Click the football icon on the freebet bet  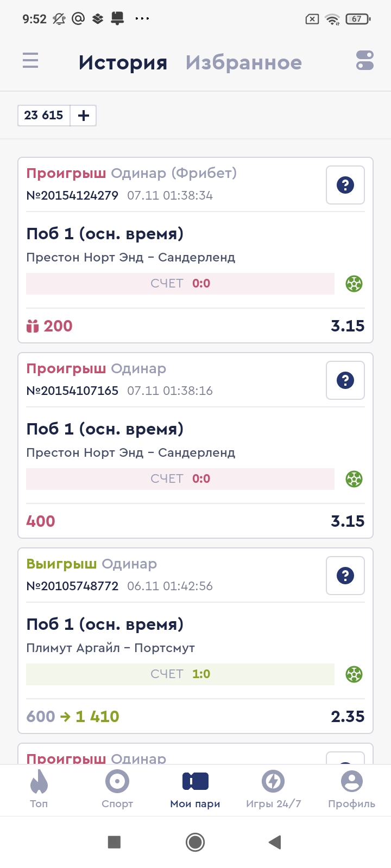354,284
